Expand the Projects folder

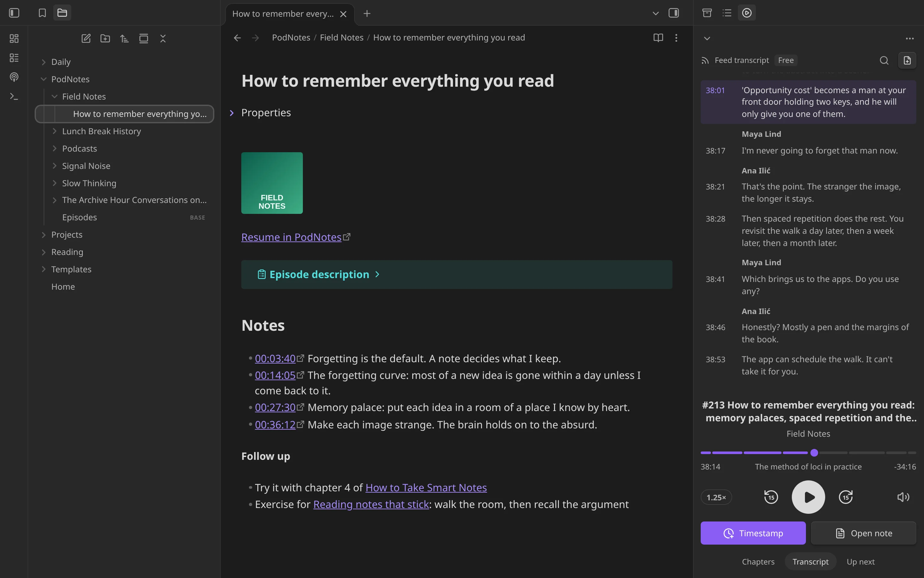pyautogui.click(x=124, y=234)
